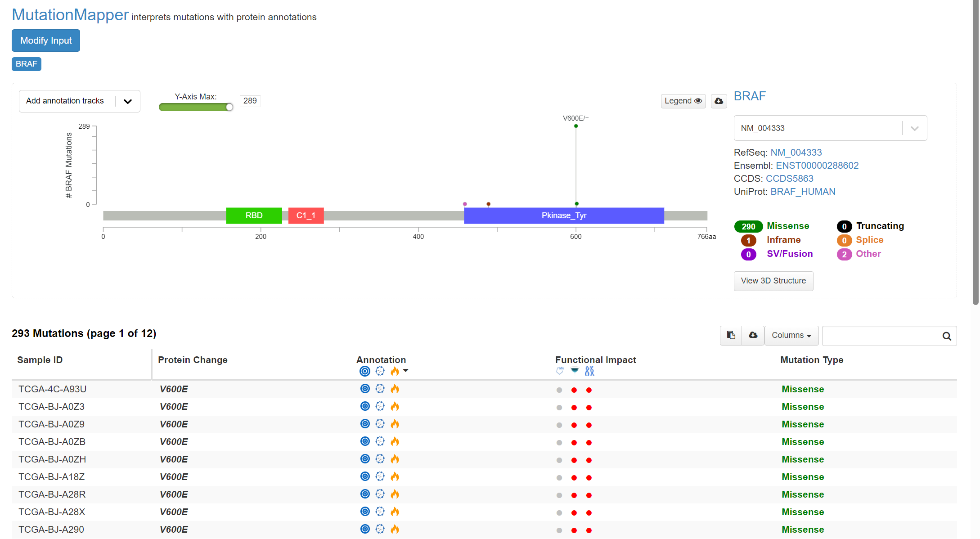Image resolution: width=980 pixels, height=539 pixels.
Task: Click the Y-Axis Max slider handle
Action: coord(229,107)
